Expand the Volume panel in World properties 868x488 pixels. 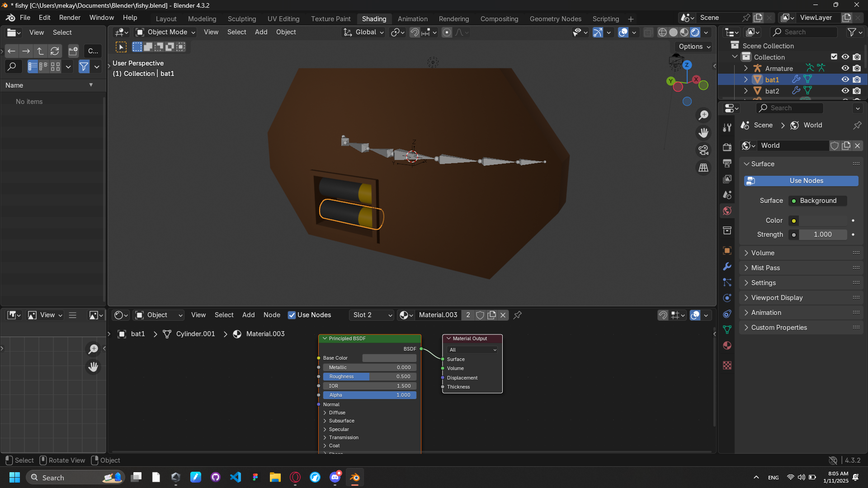click(763, 253)
